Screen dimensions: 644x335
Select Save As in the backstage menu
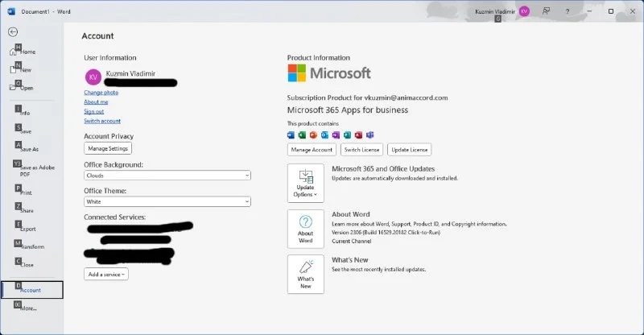[29, 149]
